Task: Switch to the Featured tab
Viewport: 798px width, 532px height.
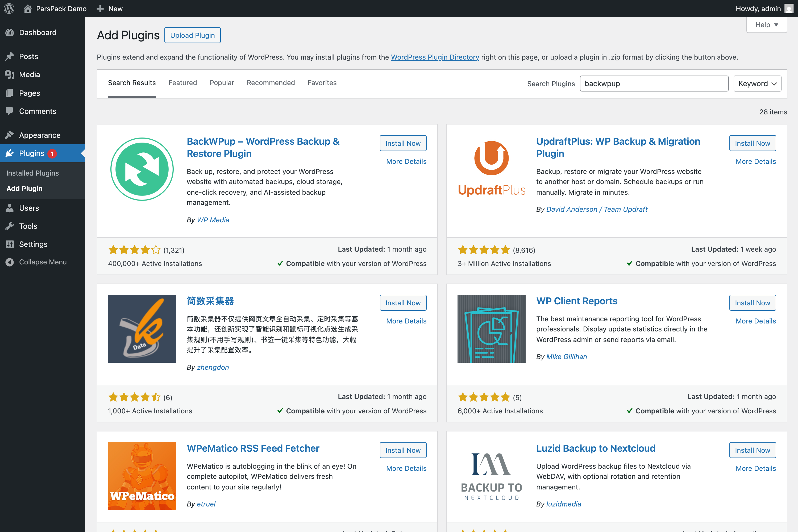Action: [182, 83]
